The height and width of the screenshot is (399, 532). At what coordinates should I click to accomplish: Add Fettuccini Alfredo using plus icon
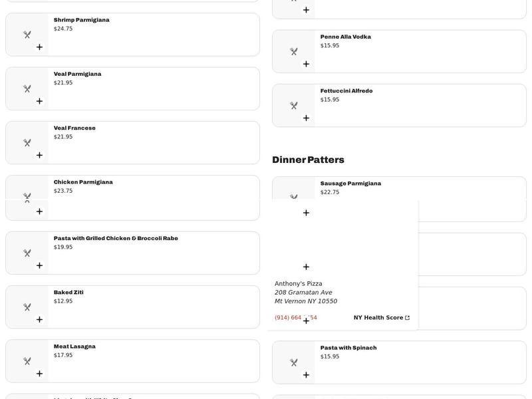pyautogui.click(x=306, y=118)
